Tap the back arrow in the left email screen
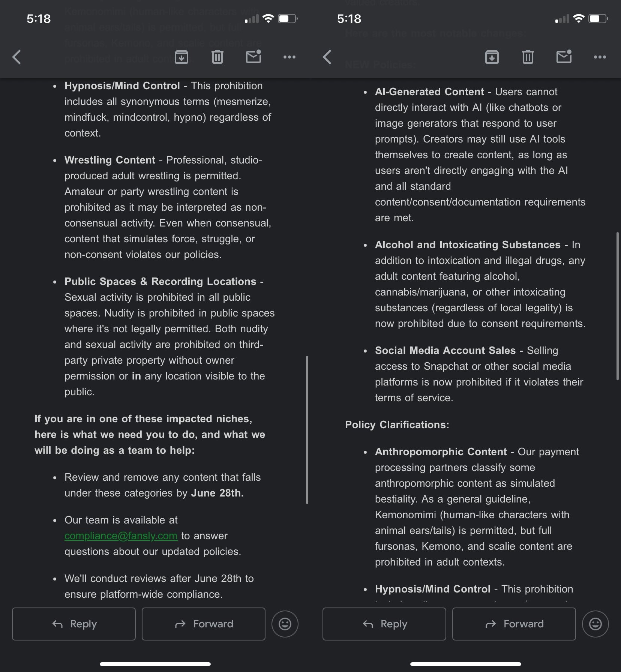The width and height of the screenshot is (621, 672). tap(17, 57)
